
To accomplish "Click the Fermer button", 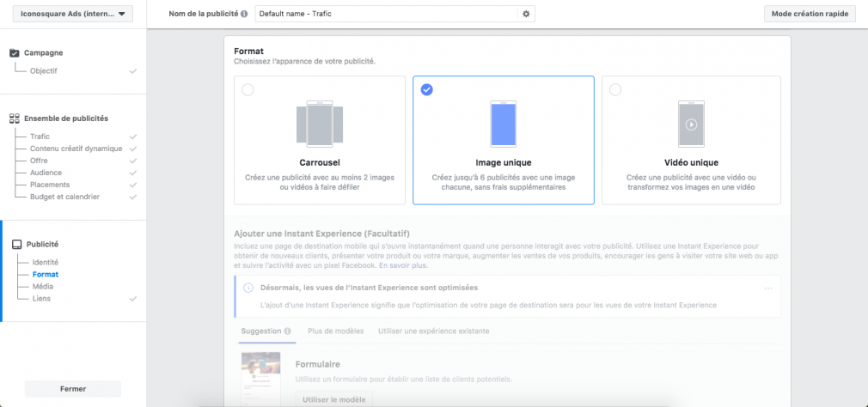I will point(73,389).
